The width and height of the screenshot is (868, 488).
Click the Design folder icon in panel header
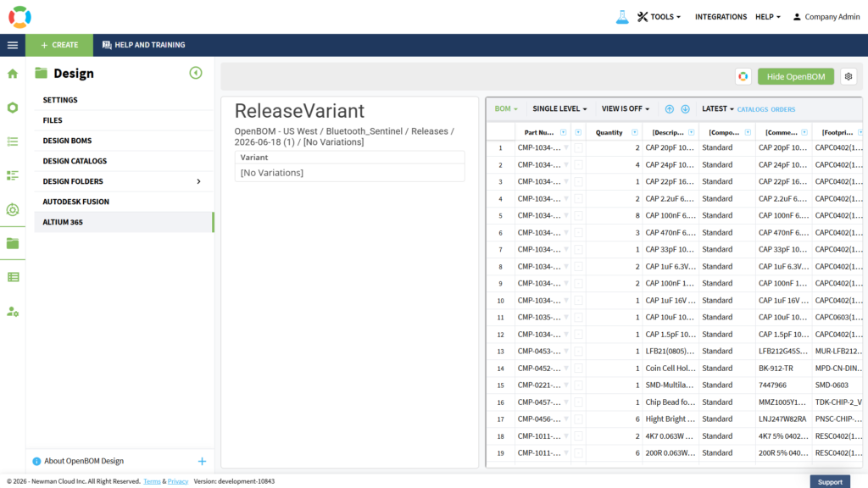click(41, 73)
